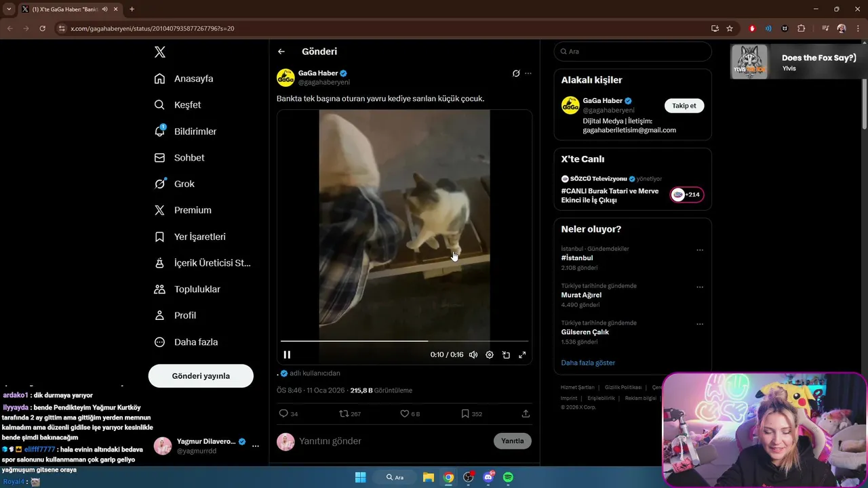868x488 pixels.
Task: Mute the tab via its speaker icon
Action: point(104,9)
